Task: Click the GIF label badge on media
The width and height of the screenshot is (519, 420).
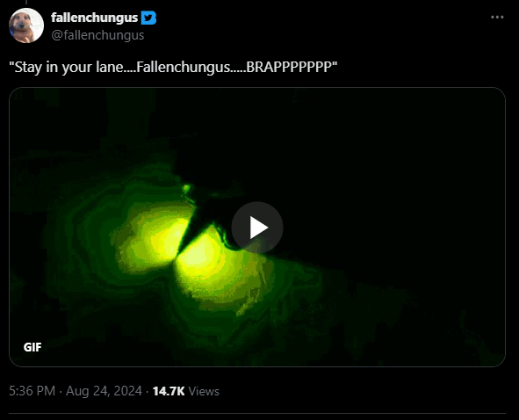Action: (32, 347)
